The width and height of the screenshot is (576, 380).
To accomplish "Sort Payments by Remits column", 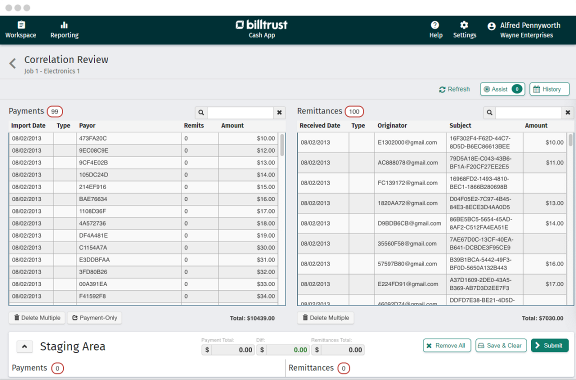I will pos(194,126).
